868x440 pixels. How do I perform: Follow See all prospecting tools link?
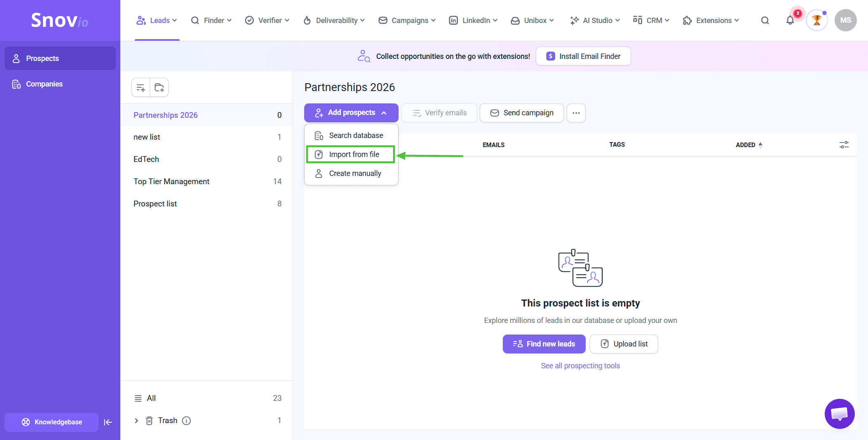coord(580,366)
